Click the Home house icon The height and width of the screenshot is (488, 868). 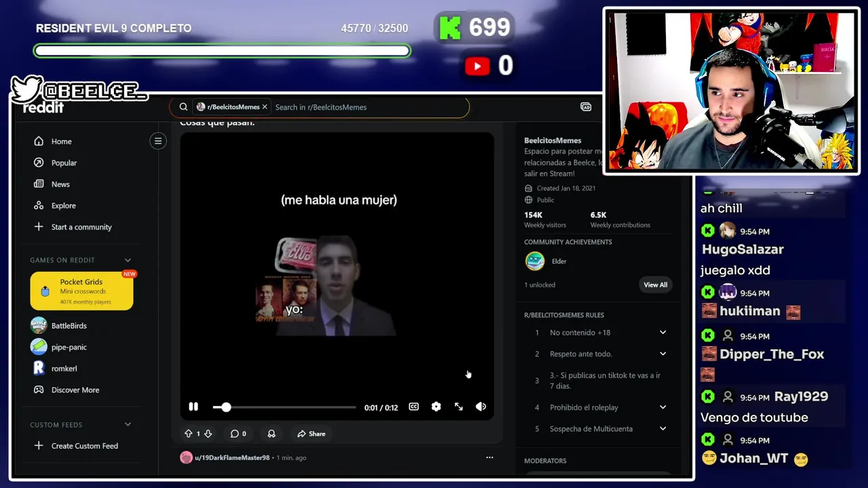39,142
